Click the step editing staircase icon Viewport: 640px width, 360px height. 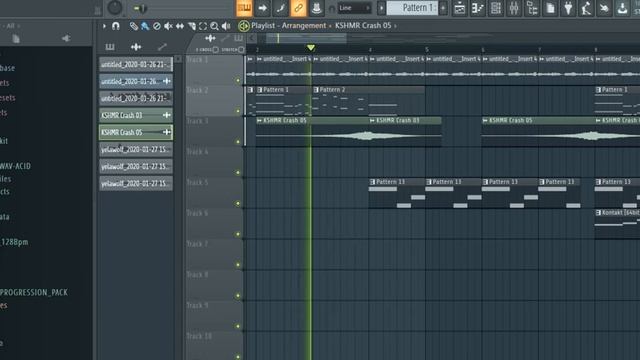click(x=280, y=8)
